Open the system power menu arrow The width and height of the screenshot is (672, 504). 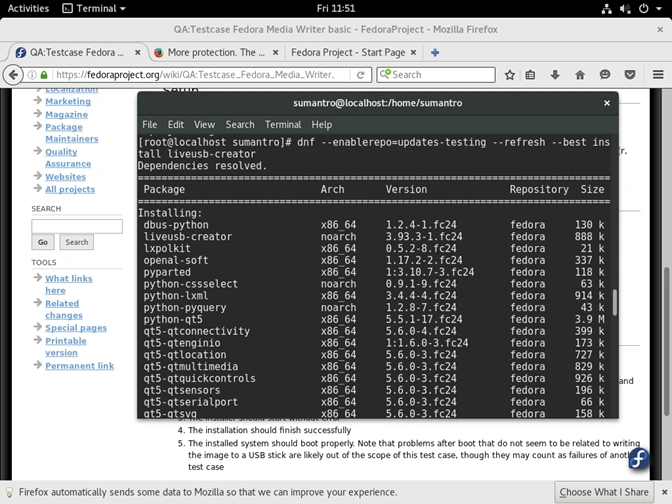[x=659, y=8]
